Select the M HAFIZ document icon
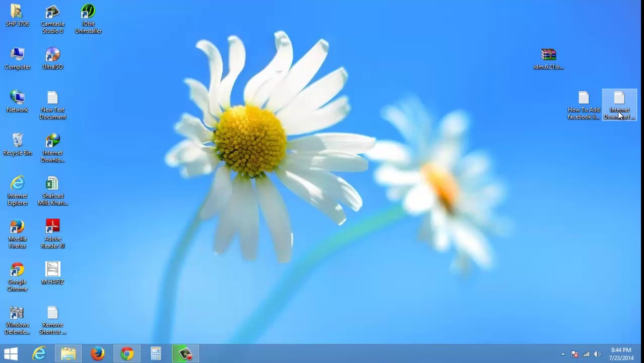The width and height of the screenshot is (644, 363). pos(52,274)
